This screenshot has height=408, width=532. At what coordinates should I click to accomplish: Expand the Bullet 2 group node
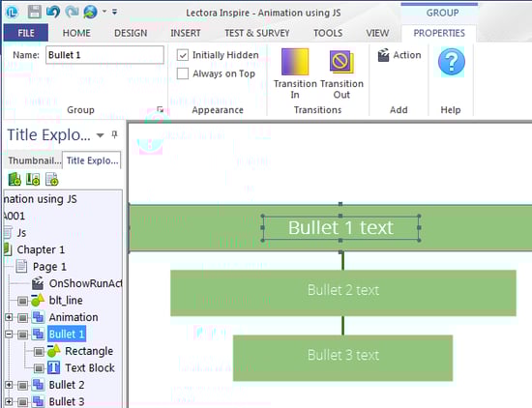[x=9, y=385]
